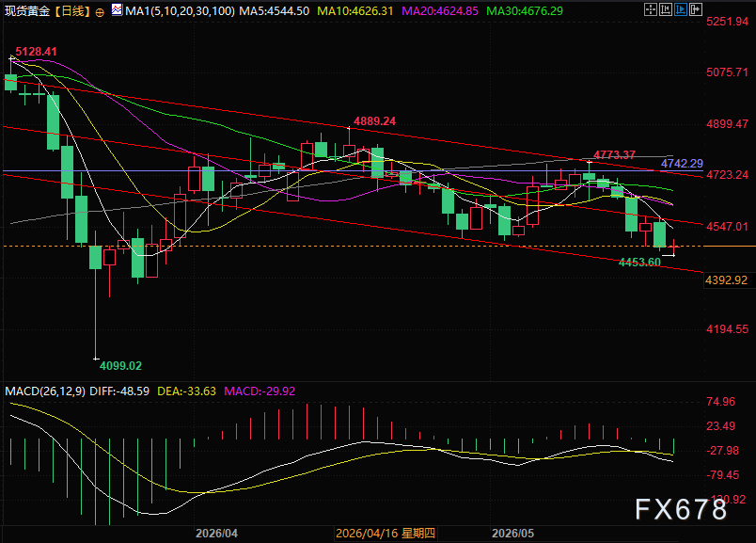Click the 2026/05 date axis label
Image resolution: width=756 pixels, height=543 pixels.
coord(512,534)
